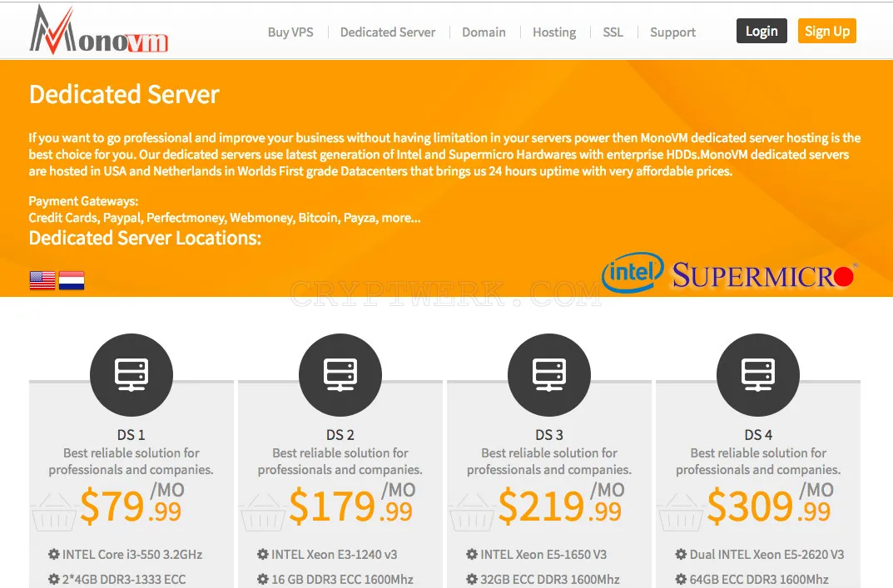
Task: Click the basket icon beside $219.99
Action: tap(472, 512)
